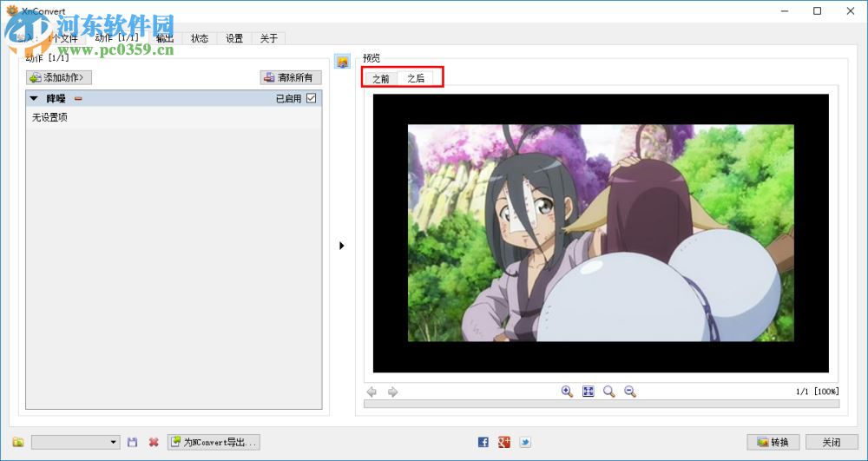The width and height of the screenshot is (868, 461).
Task: Click the 清除所有 button
Action: pos(291,77)
